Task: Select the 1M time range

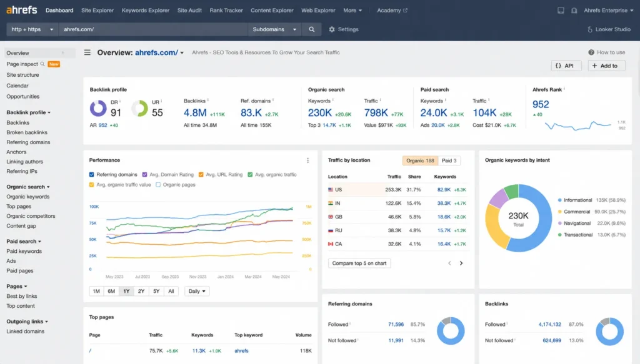Action: pos(96,291)
